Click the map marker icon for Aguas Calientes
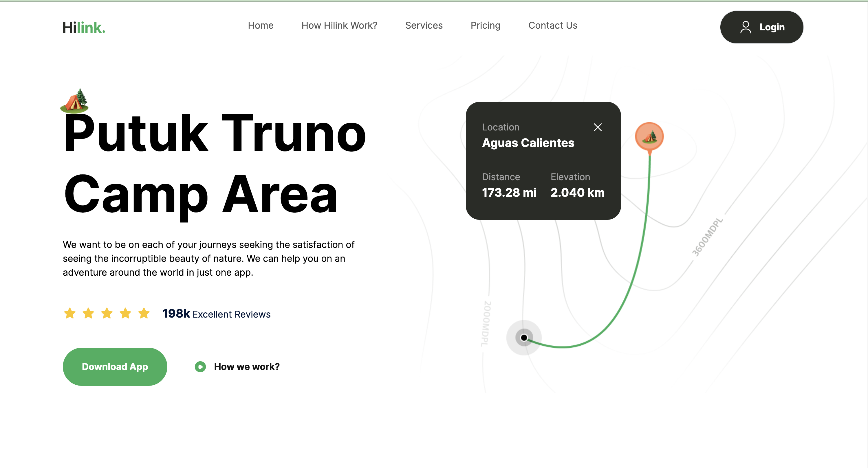Screen dimensions: 868x468 649,137
